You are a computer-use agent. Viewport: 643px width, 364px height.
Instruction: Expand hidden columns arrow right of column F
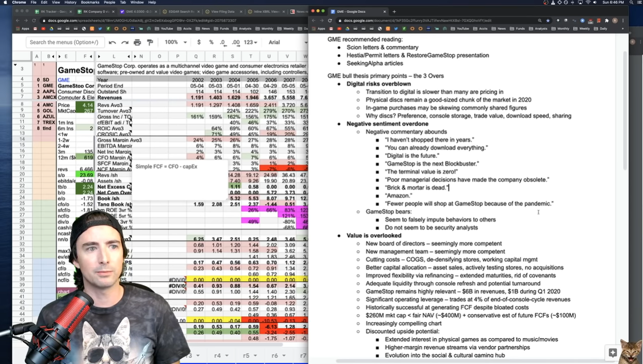point(91,56)
